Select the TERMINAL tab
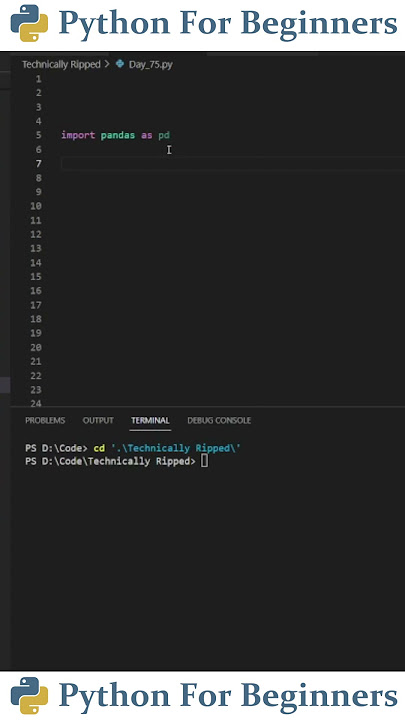 pyautogui.click(x=150, y=420)
